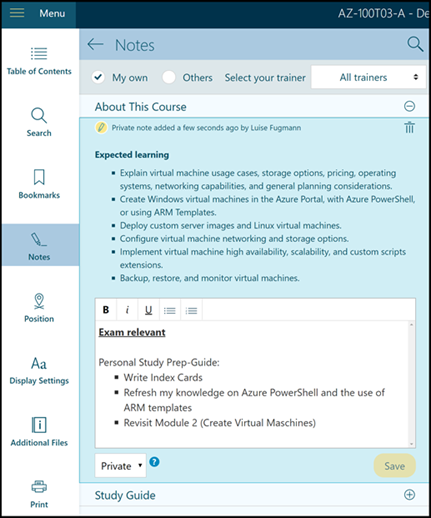
Task: Click 'Revisit Module 2' bullet text
Action: [x=220, y=423]
